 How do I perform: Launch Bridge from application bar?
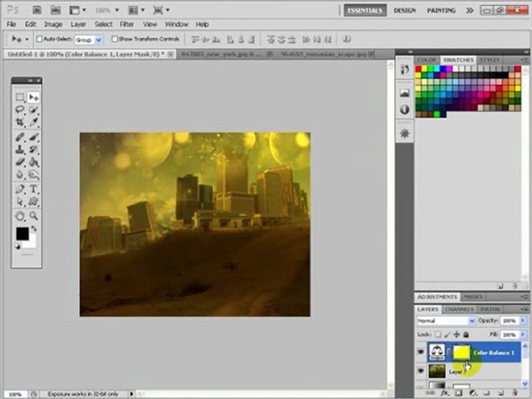37,10
